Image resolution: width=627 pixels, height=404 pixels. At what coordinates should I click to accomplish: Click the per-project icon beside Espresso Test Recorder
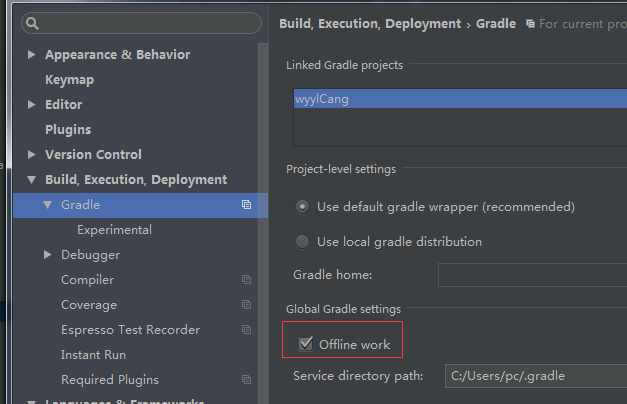point(246,330)
